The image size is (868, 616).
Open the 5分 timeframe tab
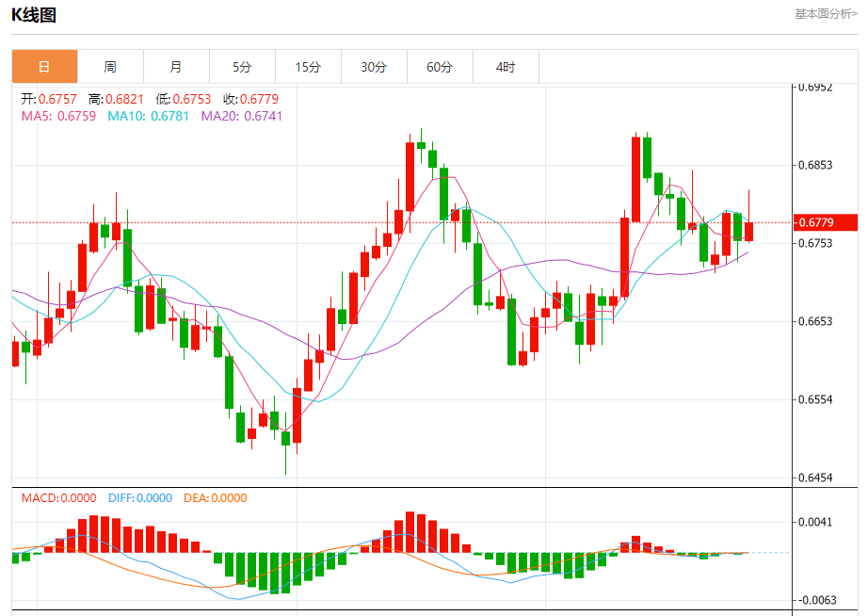243,67
